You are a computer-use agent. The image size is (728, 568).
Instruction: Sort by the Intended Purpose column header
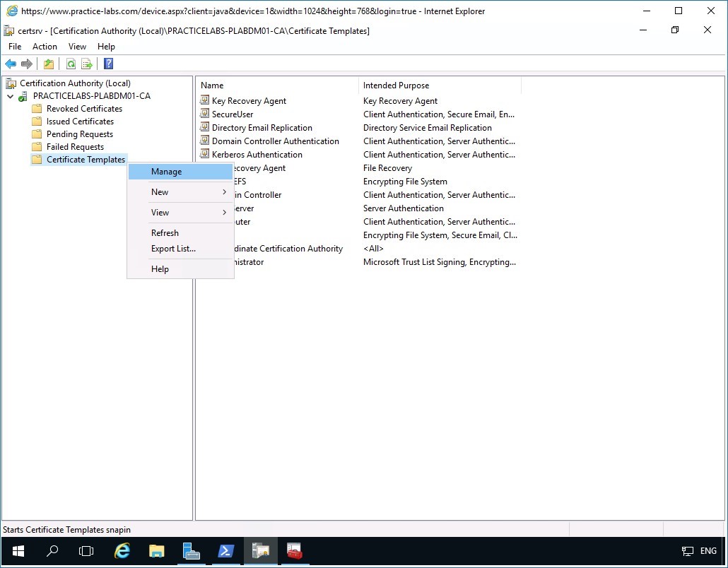(440, 85)
